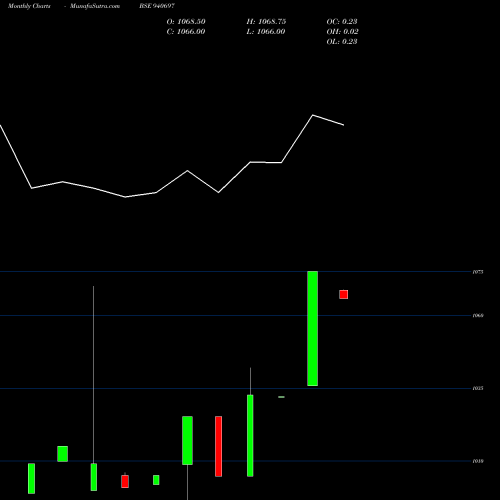Screen dimensions: 500x500
Task: Click the "Monthly Charts" title text
Action: (29, 6)
